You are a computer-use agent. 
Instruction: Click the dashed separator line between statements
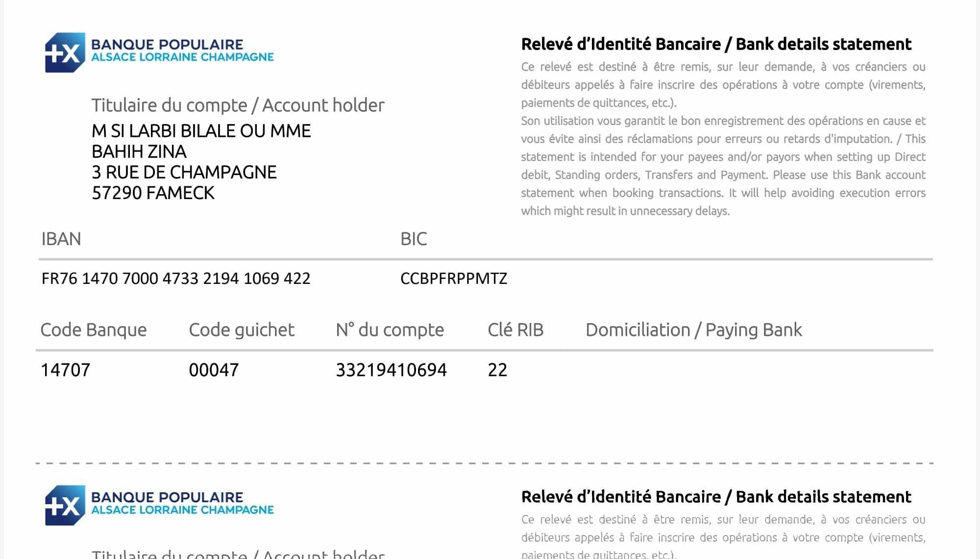pyautogui.click(x=484, y=463)
